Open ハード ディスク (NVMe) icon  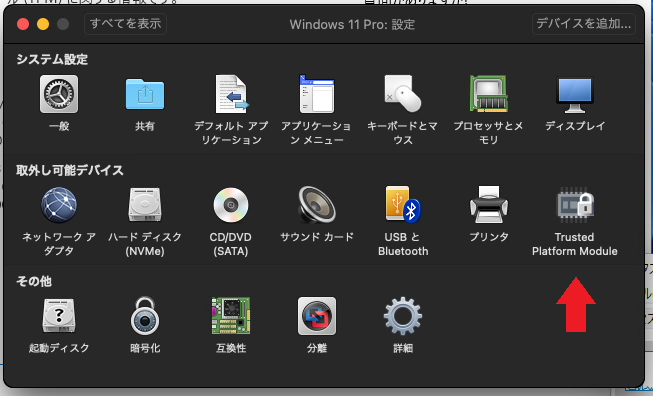[x=145, y=205]
